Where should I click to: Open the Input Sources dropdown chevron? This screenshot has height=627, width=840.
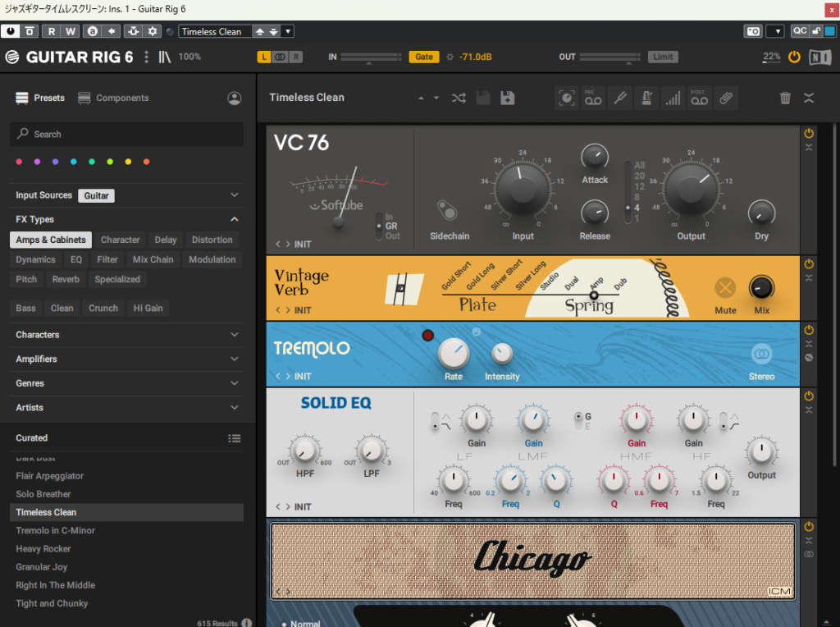235,195
